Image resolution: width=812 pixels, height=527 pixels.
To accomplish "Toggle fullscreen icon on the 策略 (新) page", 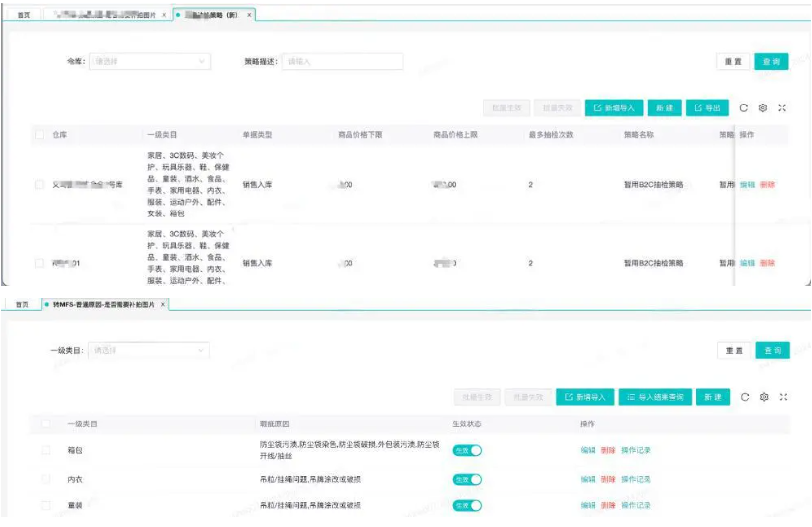I will click(782, 107).
